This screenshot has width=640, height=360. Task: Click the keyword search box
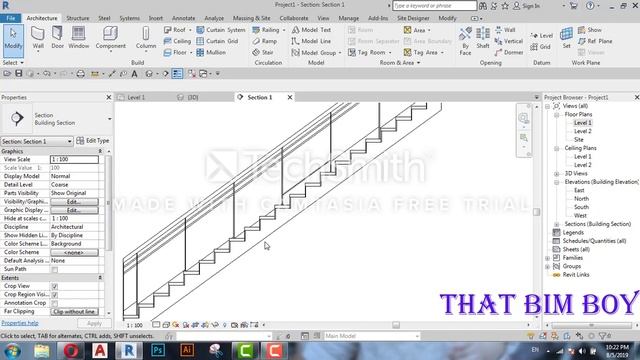coord(434,6)
